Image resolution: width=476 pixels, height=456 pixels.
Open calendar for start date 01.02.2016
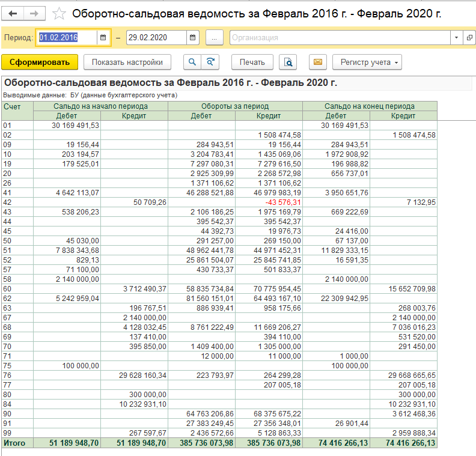click(103, 38)
